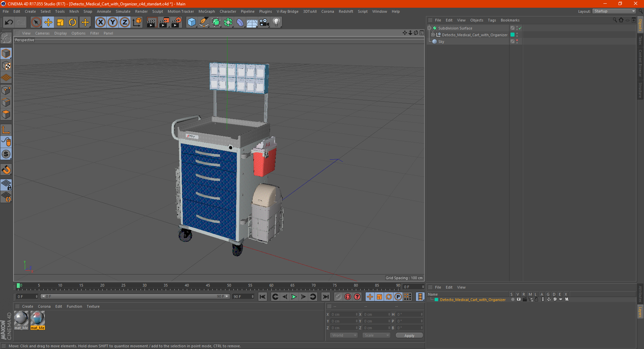Open the Simulate menu
644x349 pixels.
click(123, 11)
